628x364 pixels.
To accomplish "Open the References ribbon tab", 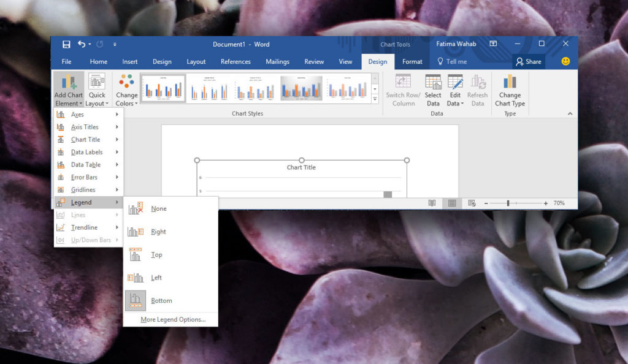I will [235, 61].
